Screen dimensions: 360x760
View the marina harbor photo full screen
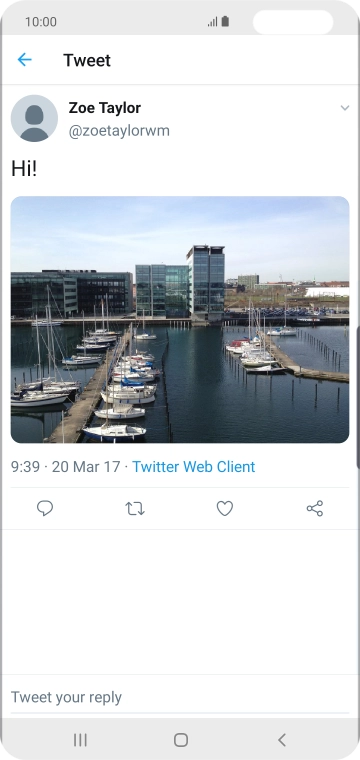pos(180,319)
